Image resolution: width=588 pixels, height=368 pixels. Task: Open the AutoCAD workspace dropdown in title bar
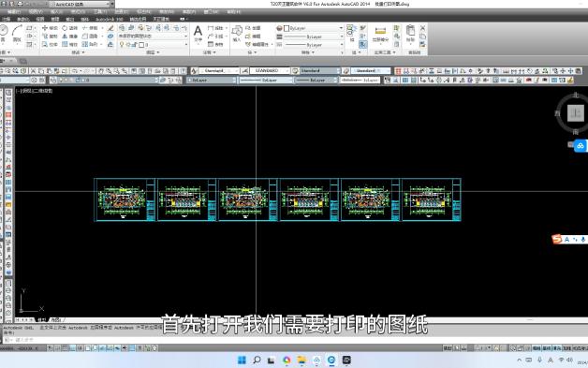81,4
